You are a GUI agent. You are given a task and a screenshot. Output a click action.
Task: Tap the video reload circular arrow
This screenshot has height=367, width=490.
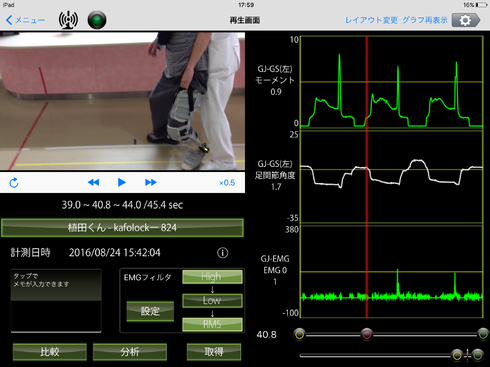click(x=14, y=183)
